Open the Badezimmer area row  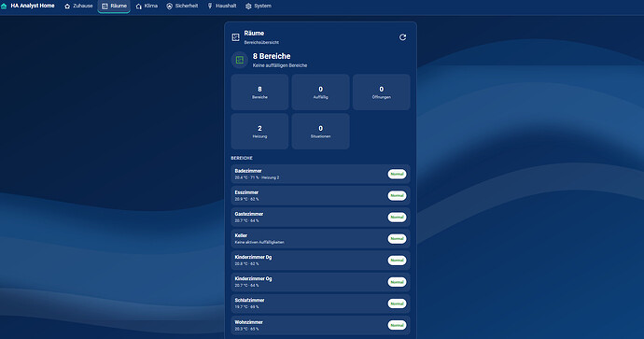(x=320, y=175)
